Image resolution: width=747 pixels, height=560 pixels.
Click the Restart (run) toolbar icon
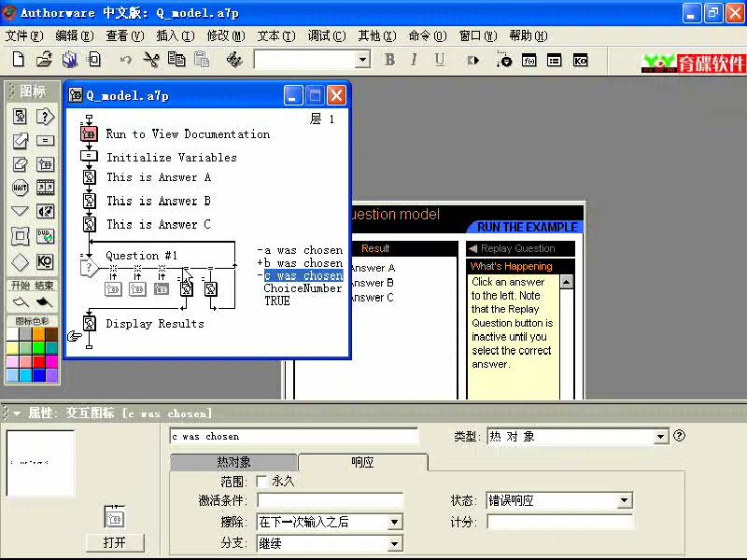[473, 61]
